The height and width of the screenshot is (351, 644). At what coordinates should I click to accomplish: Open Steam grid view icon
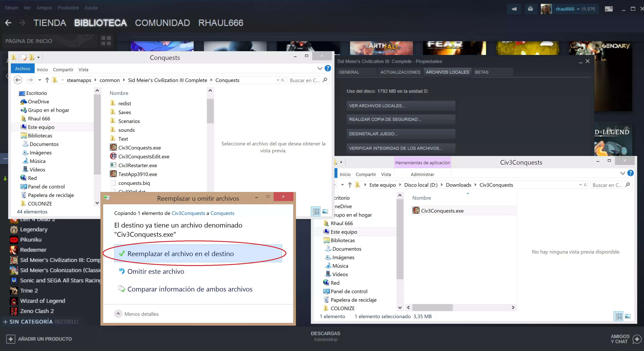[x=106, y=40]
